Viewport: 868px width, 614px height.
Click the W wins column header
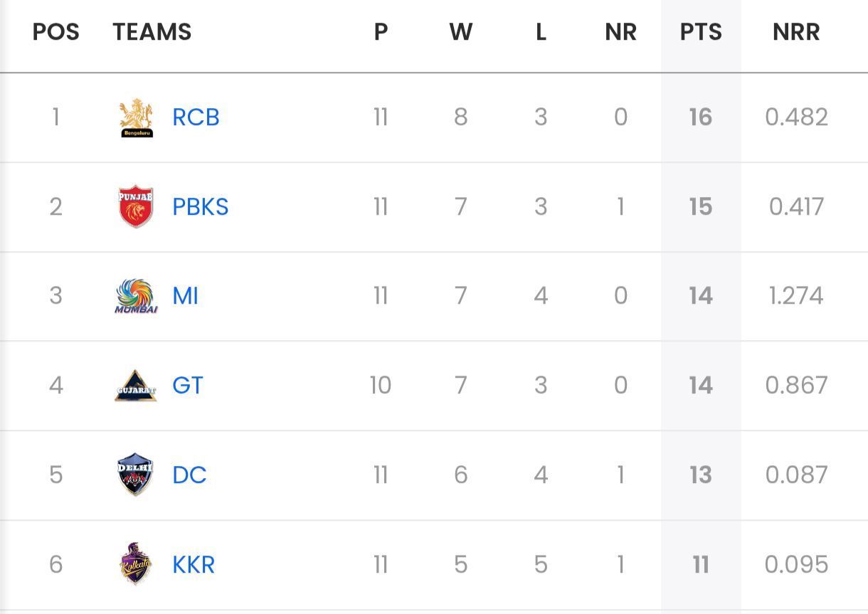click(461, 32)
